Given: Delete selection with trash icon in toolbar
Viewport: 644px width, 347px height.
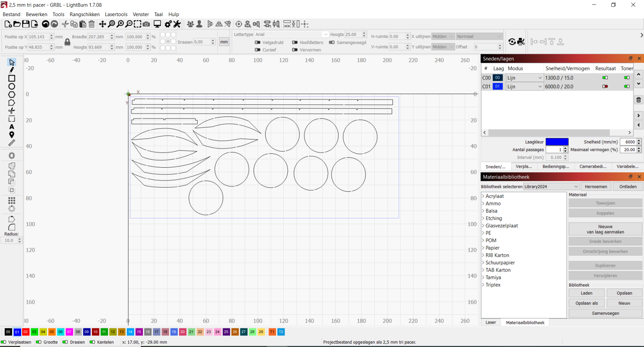Looking at the screenshot, I should [x=91, y=24].
